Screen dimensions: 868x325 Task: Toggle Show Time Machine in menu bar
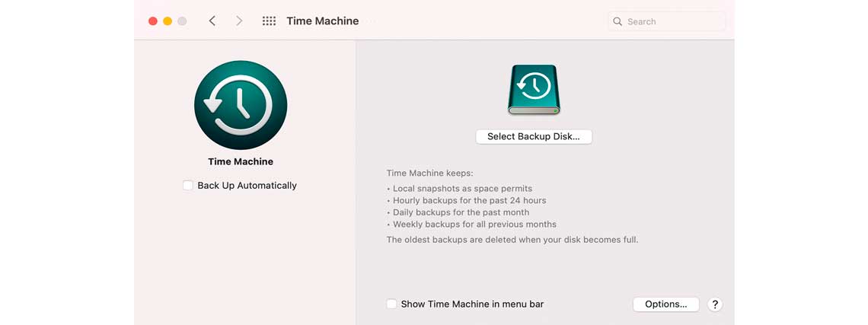coord(391,304)
